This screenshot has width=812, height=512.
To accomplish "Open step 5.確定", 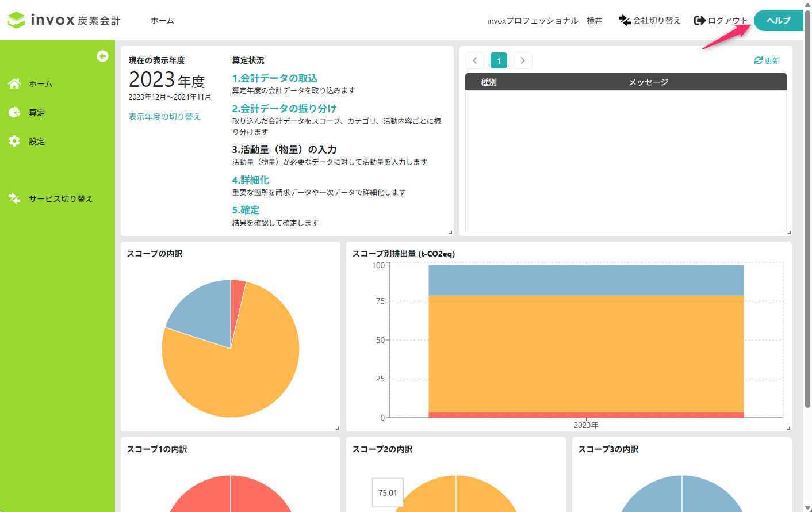I will (x=246, y=209).
